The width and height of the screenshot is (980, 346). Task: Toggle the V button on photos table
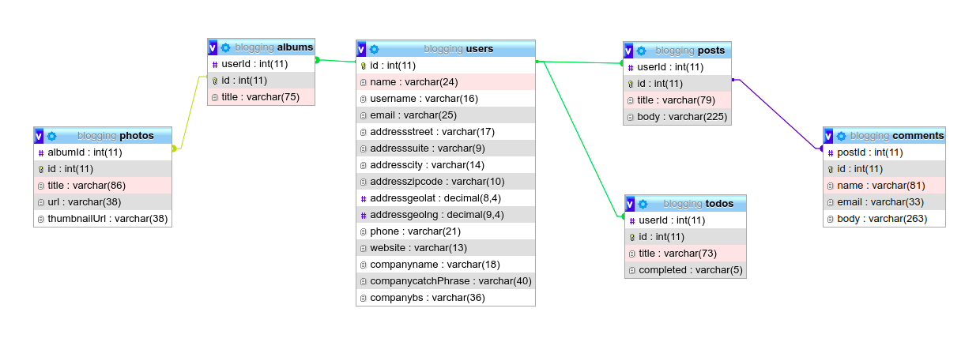[40, 136]
